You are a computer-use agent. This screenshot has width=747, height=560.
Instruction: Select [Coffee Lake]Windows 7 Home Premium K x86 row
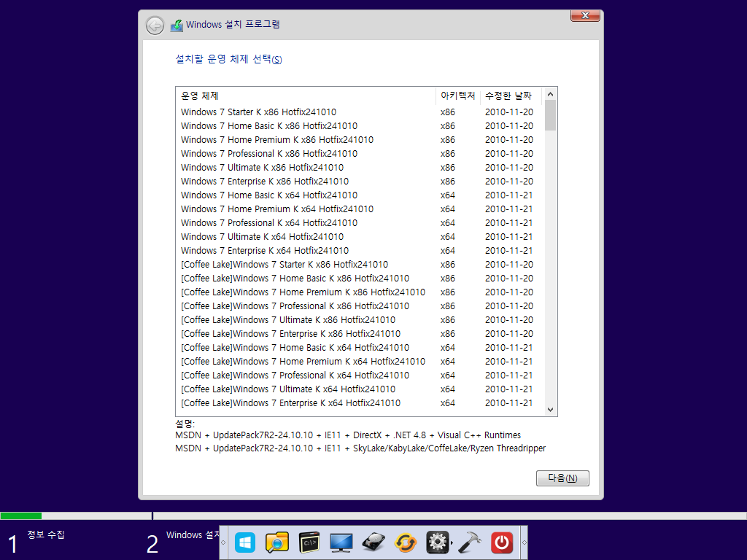360,292
